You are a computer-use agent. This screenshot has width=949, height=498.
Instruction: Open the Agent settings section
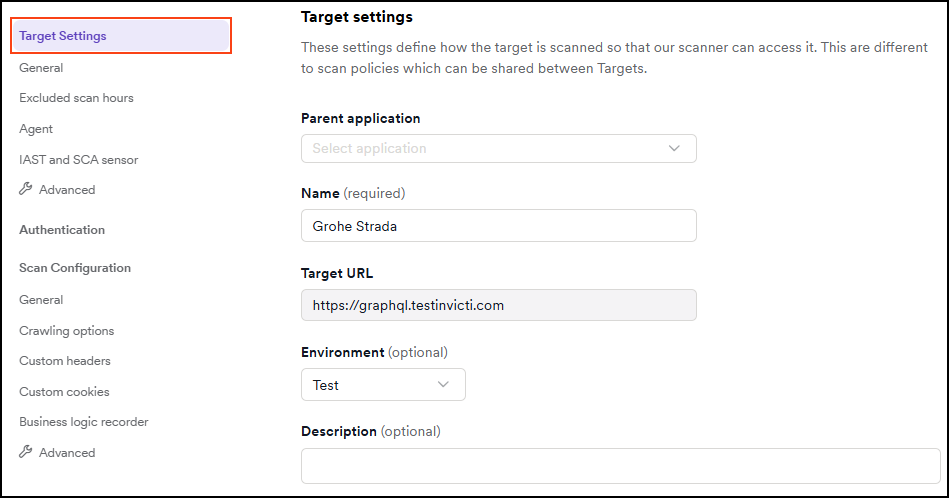tap(36, 129)
